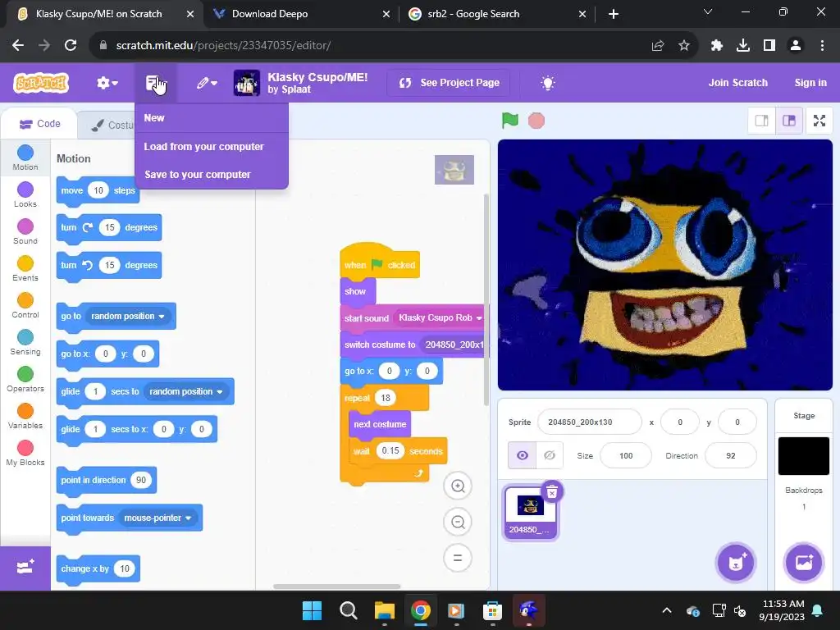Click the sprite Direction field
Viewport: 840px width, 630px height.
coord(731,456)
